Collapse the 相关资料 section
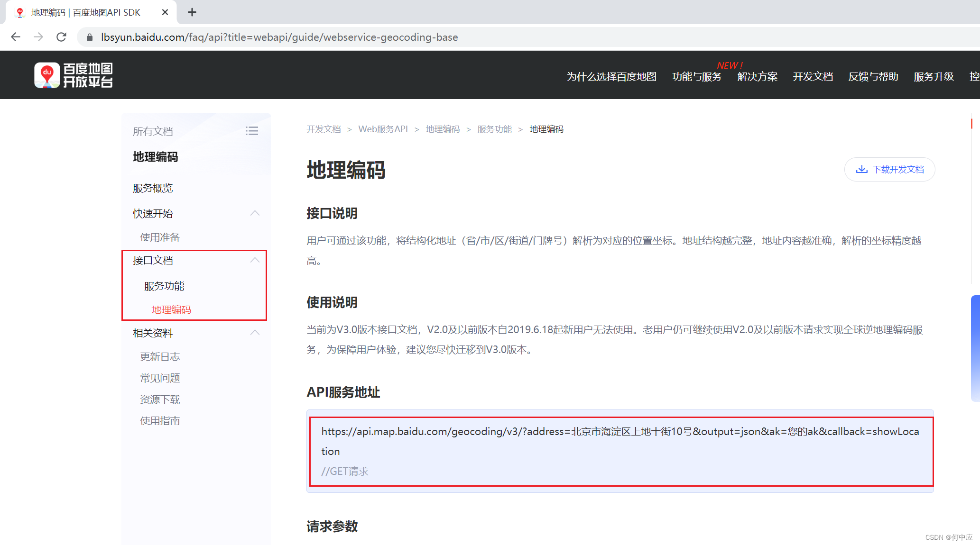Viewport: 980px width, 545px height. [255, 333]
